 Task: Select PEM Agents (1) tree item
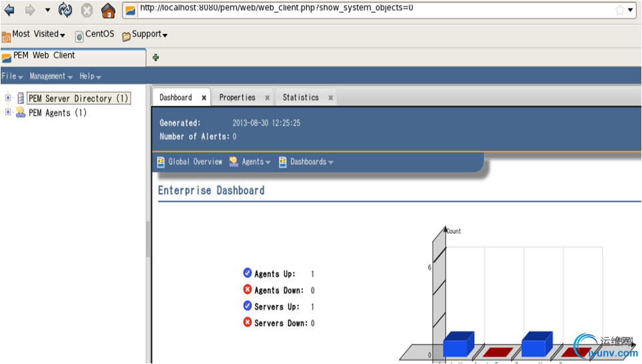point(57,112)
